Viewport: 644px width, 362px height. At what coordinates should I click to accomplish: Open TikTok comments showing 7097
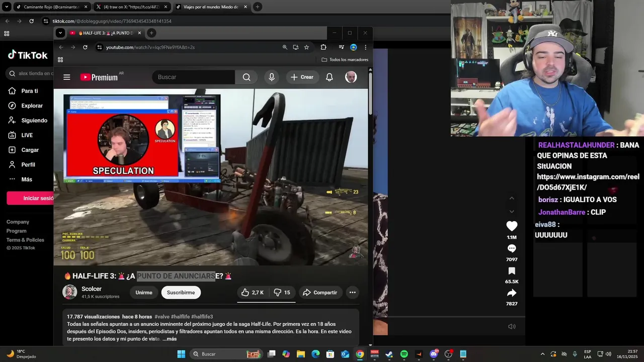click(x=512, y=248)
